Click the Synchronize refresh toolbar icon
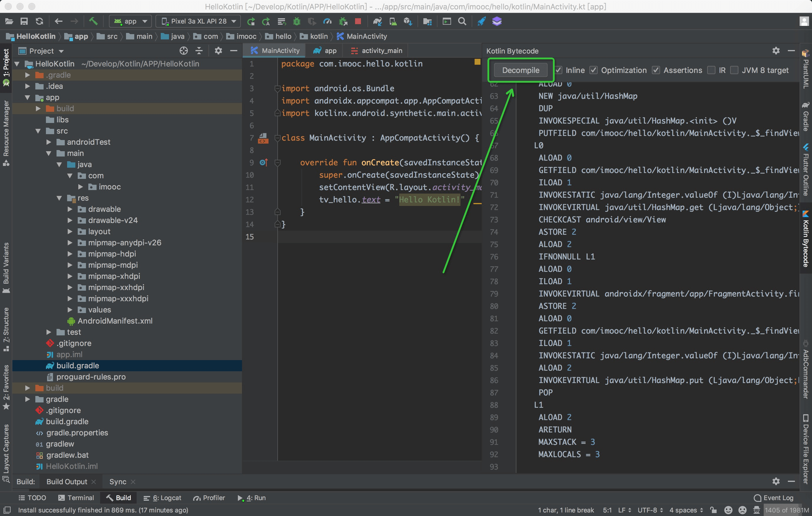Viewport: 812px width, 516px height. (x=39, y=21)
